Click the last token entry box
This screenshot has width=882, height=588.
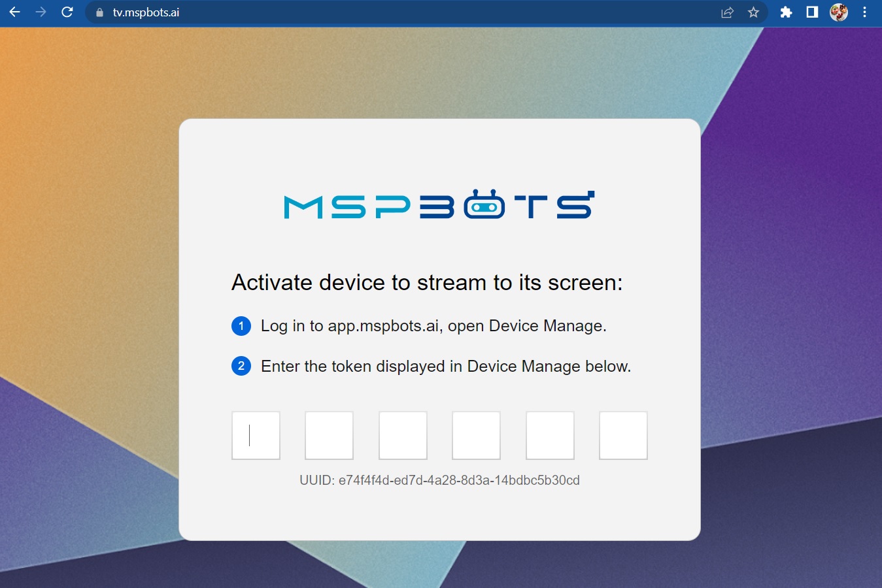[x=623, y=435]
